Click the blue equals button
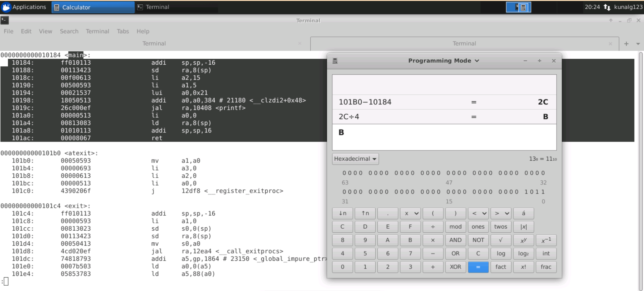 coord(478,267)
